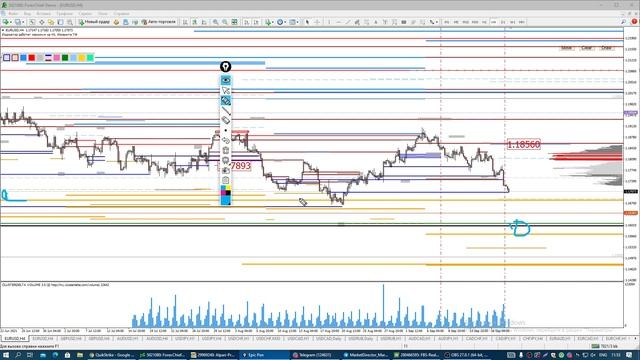Zoom in on the chart
The height and width of the screenshot is (360, 640).
pos(215,22)
